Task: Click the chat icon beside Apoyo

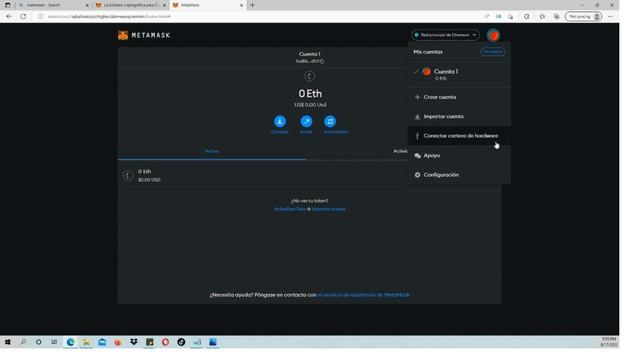Action: [x=417, y=156]
